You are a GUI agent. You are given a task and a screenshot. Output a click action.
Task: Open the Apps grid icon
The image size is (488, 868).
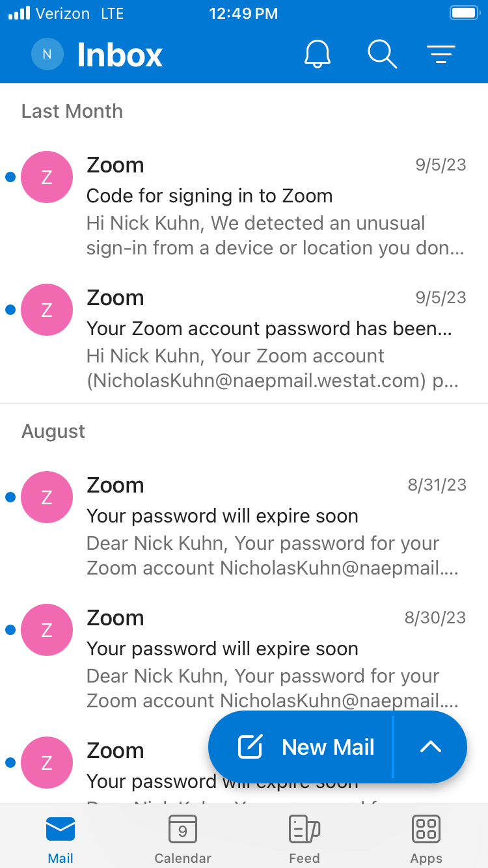point(426,830)
